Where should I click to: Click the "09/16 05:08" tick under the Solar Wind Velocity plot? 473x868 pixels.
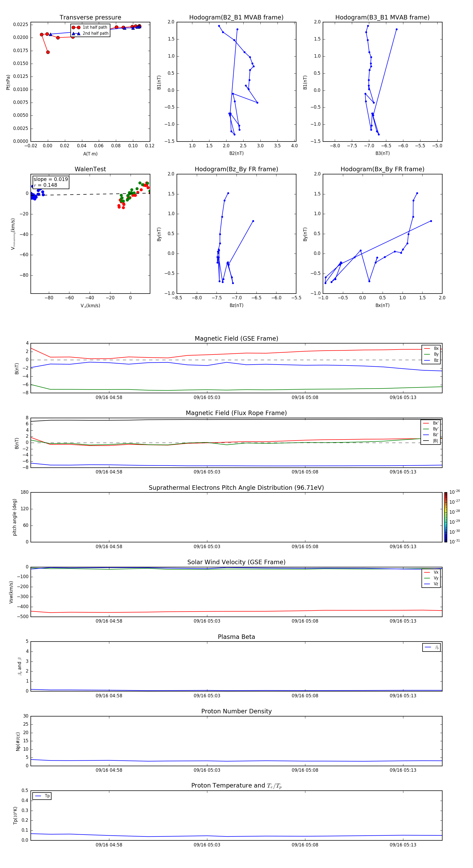[305, 621]
